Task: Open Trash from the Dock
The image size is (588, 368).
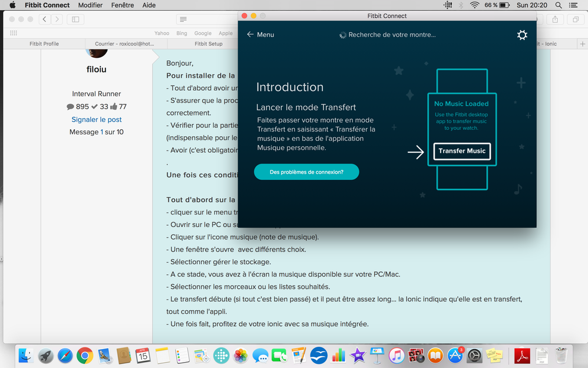Action: (x=561, y=355)
